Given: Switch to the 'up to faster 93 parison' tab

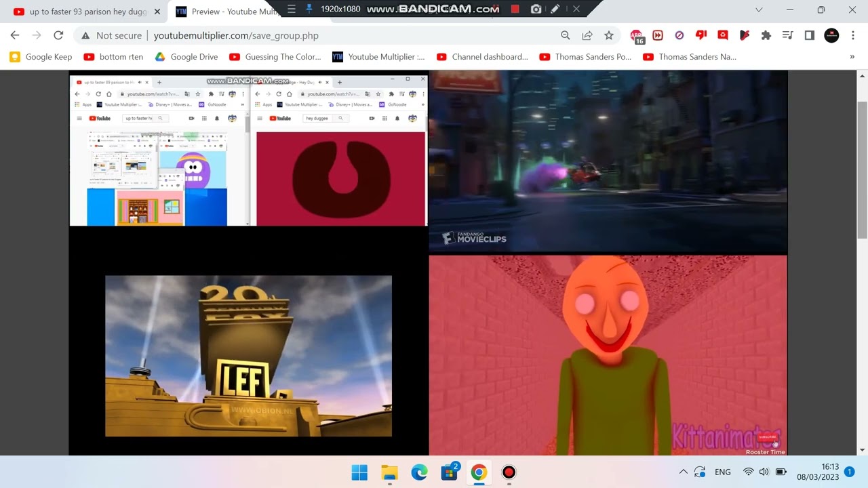Looking at the screenshot, I should pos(88,12).
